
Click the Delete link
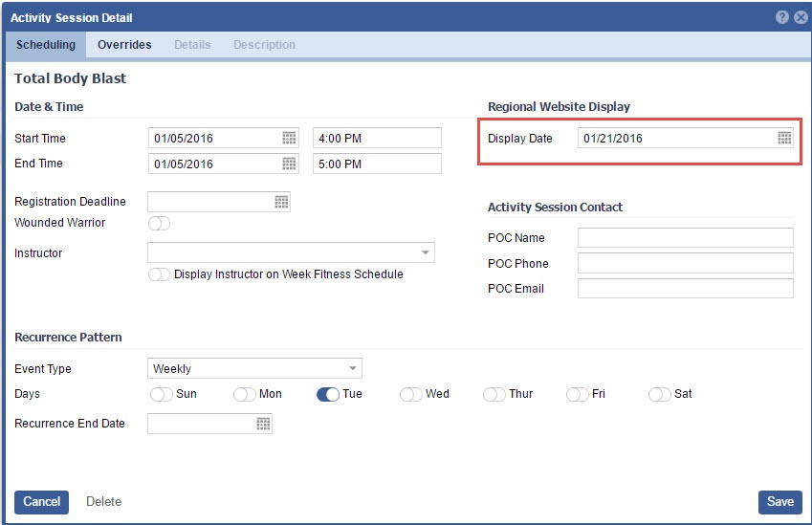tap(103, 502)
